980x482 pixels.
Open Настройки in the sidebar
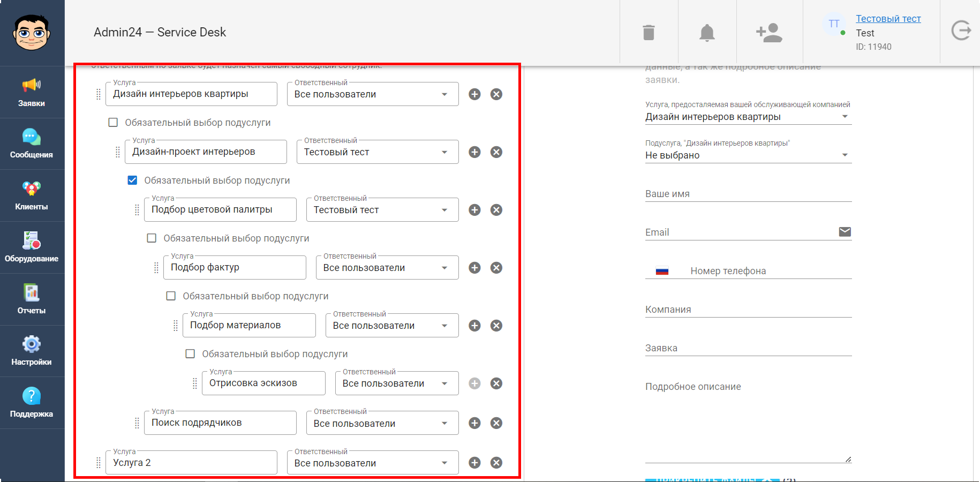(x=32, y=351)
